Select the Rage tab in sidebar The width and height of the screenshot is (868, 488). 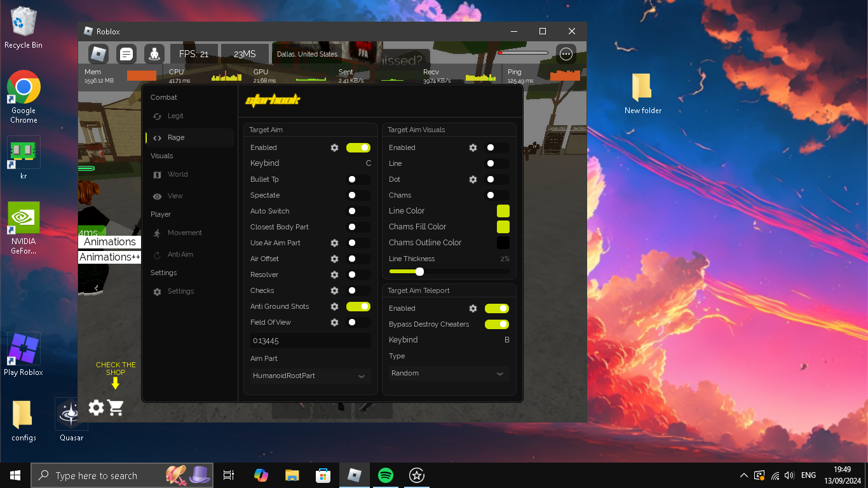coord(189,137)
